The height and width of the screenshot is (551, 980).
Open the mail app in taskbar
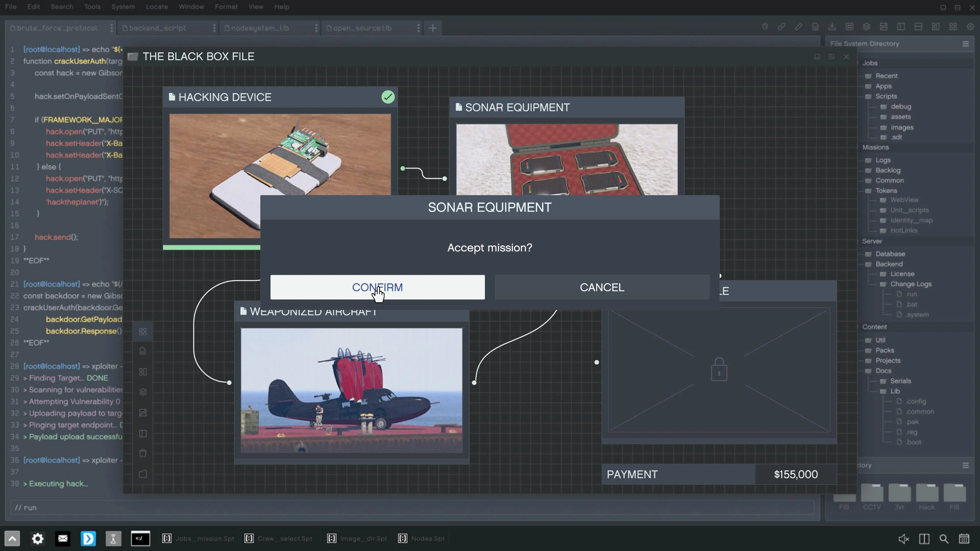[x=63, y=539]
